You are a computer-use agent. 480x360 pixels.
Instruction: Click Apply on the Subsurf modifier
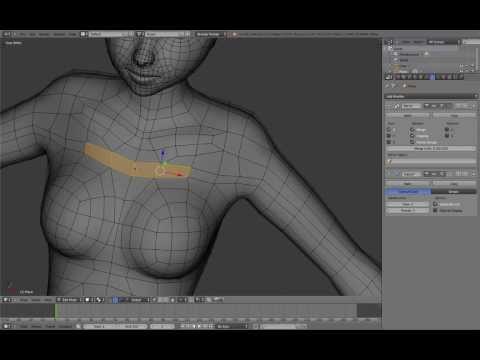[x=408, y=184]
